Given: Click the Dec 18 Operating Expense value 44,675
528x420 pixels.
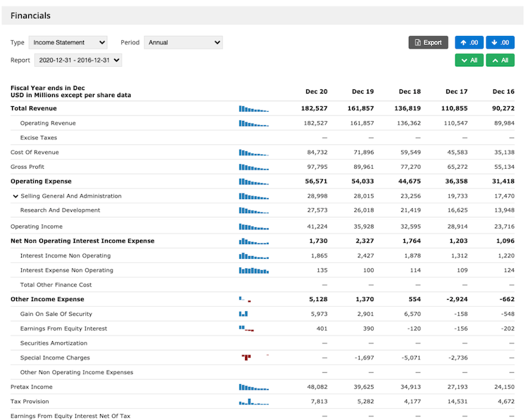Looking at the screenshot, I should [410, 182].
